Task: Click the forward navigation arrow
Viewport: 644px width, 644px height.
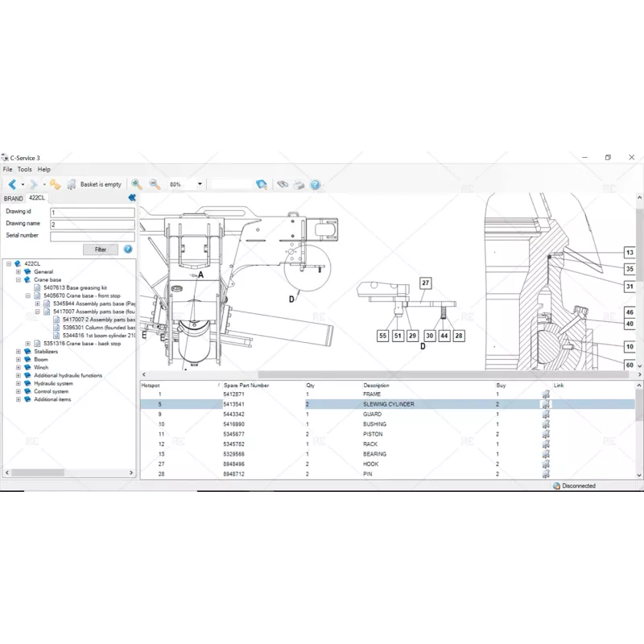Action: (34, 184)
